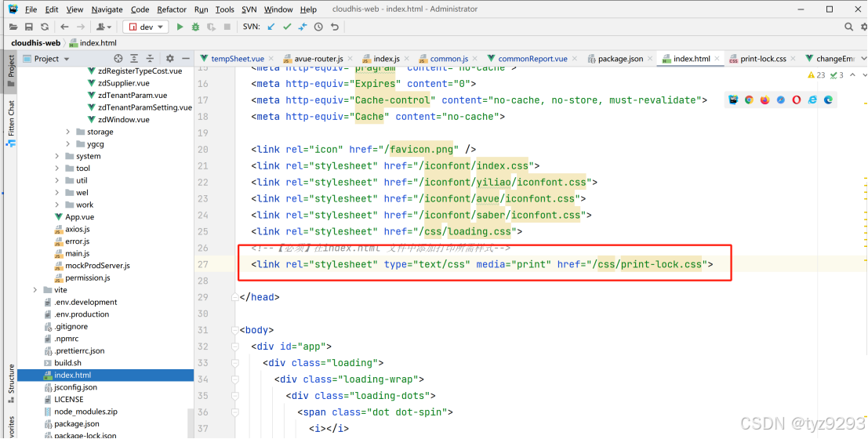Click SVN compare/merge blue arrows icon
868x439 pixels.
(302, 27)
